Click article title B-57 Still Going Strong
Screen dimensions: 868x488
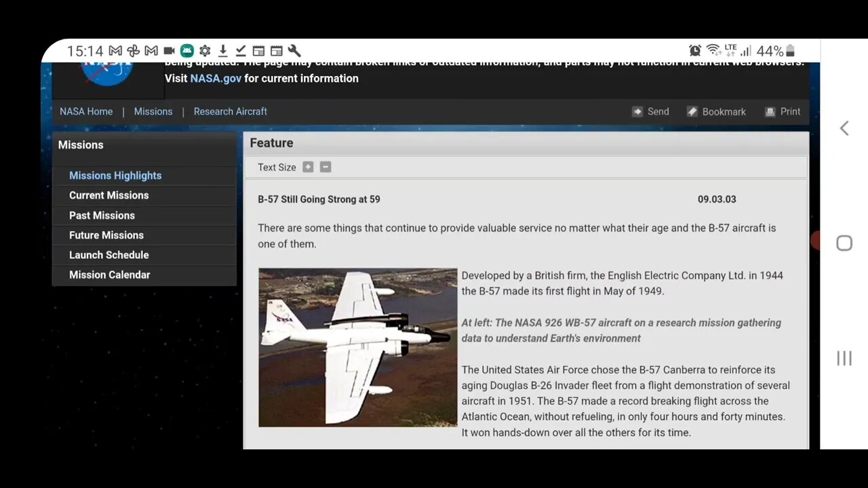(319, 199)
